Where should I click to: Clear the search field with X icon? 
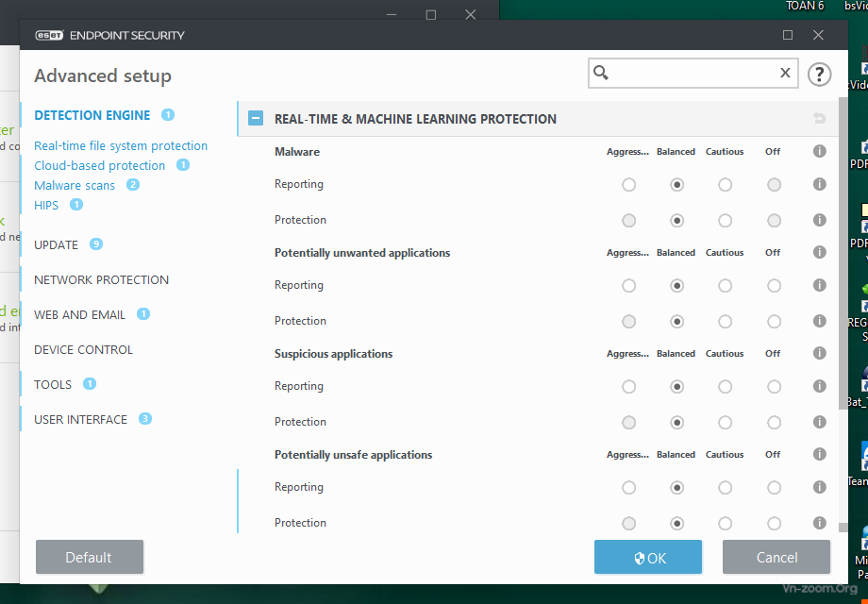pos(785,74)
